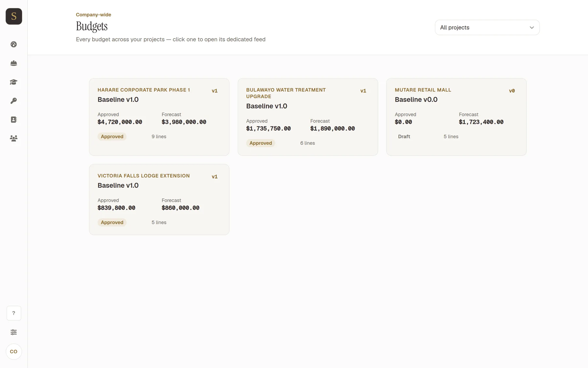Open Mutare Retail Mall budget card
The image size is (588, 368).
pos(456,117)
